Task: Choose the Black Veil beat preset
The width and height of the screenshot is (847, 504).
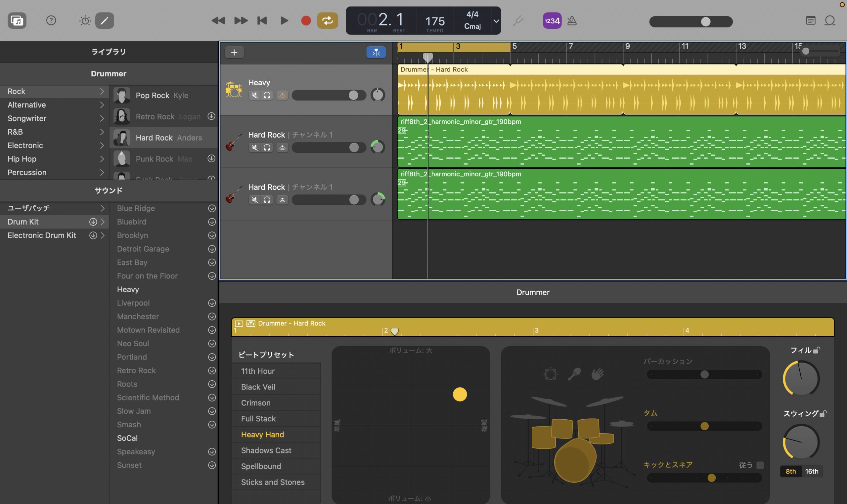Action: tap(276, 387)
